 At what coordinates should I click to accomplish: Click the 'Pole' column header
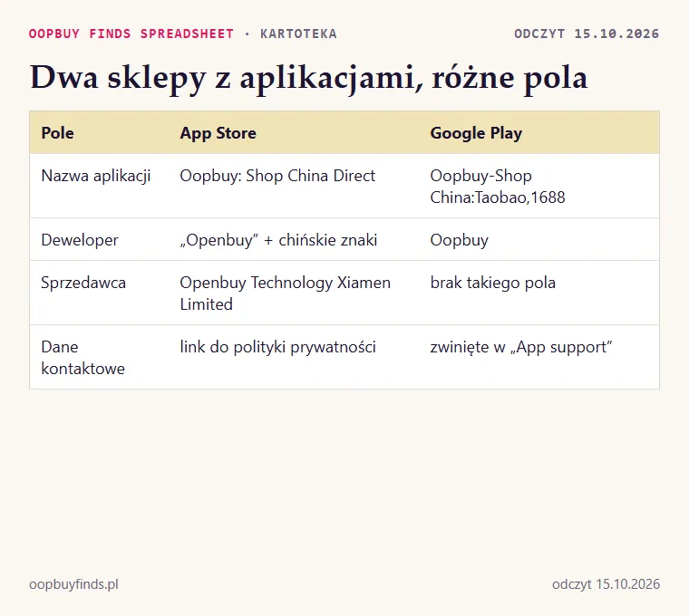click(57, 133)
